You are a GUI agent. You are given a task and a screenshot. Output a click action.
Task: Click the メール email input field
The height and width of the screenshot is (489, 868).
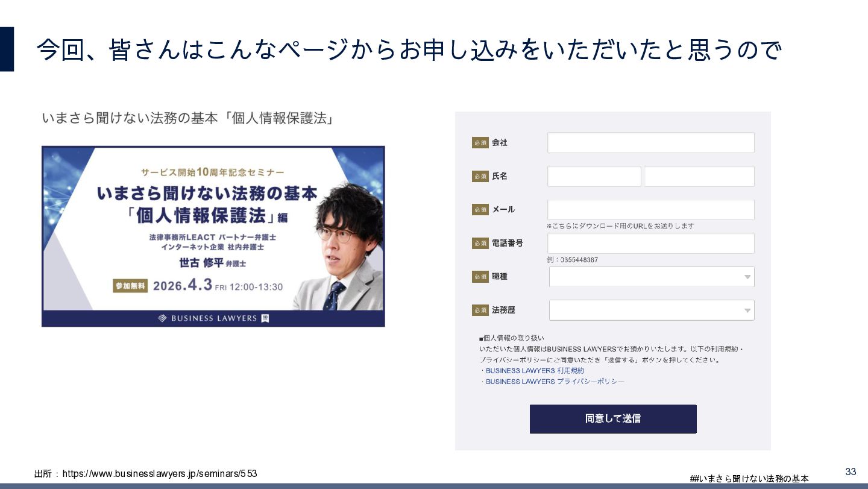[650, 210]
